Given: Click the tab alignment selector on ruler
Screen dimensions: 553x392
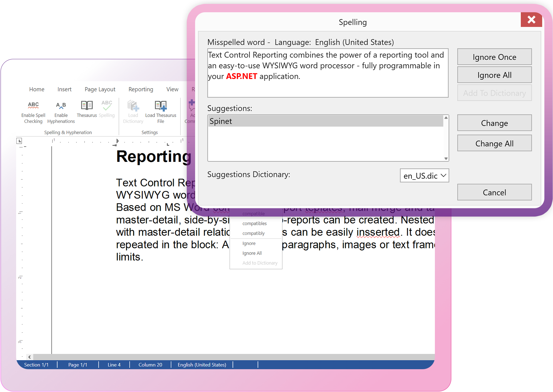Looking at the screenshot, I should 19,141.
